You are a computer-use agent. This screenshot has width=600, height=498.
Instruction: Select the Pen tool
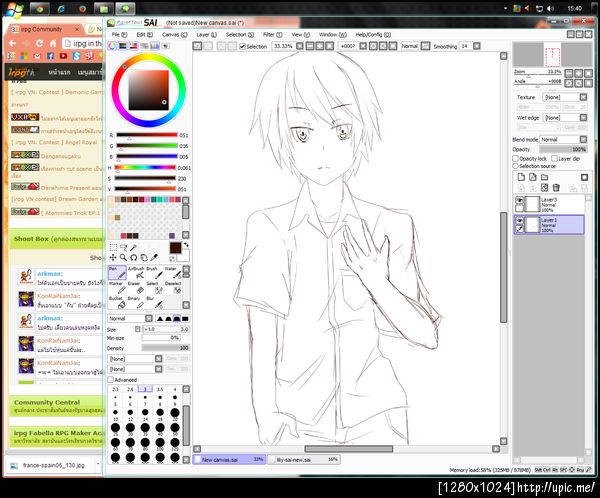[x=117, y=273]
